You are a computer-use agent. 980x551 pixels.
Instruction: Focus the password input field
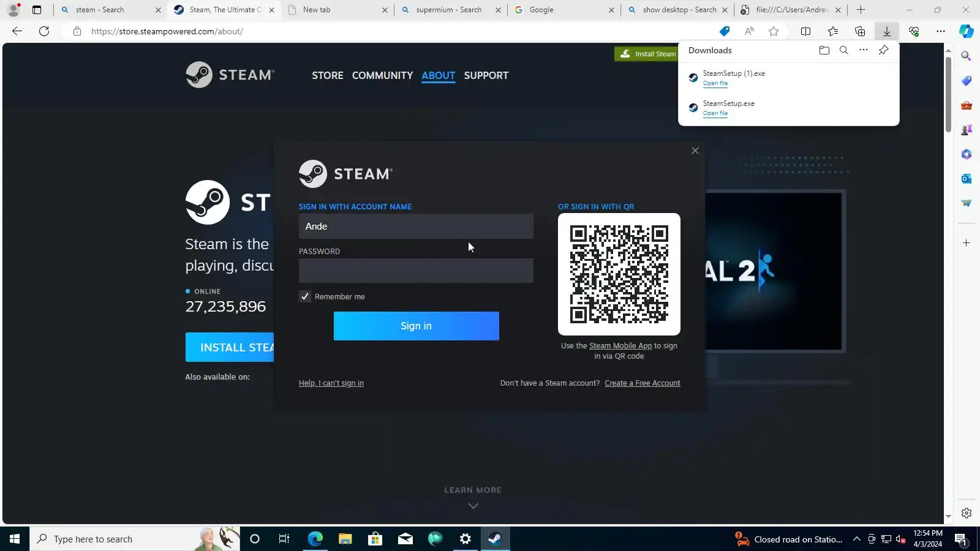(x=416, y=271)
